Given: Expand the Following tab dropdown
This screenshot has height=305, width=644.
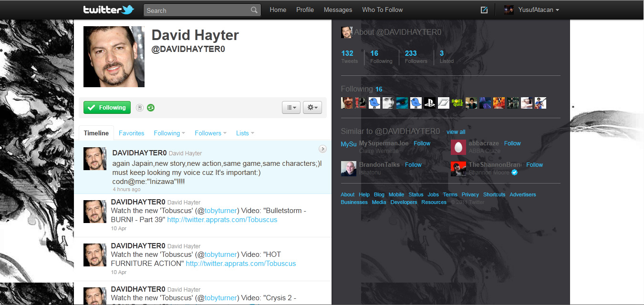Looking at the screenshot, I should click(x=169, y=133).
